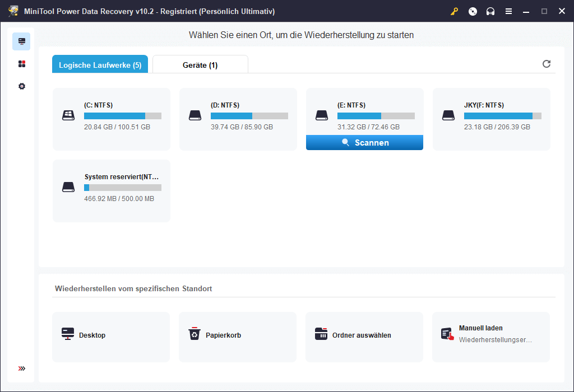Click the E: drive usage bar

point(376,116)
